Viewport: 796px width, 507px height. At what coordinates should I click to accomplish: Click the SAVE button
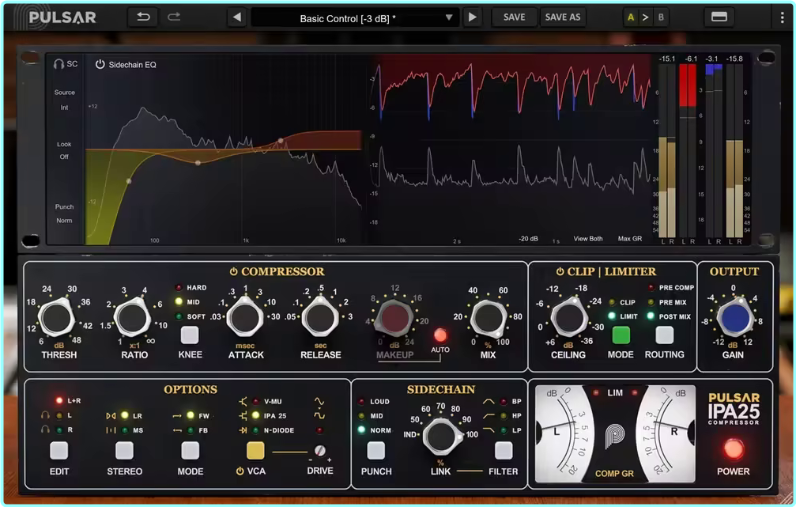click(x=514, y=17)
